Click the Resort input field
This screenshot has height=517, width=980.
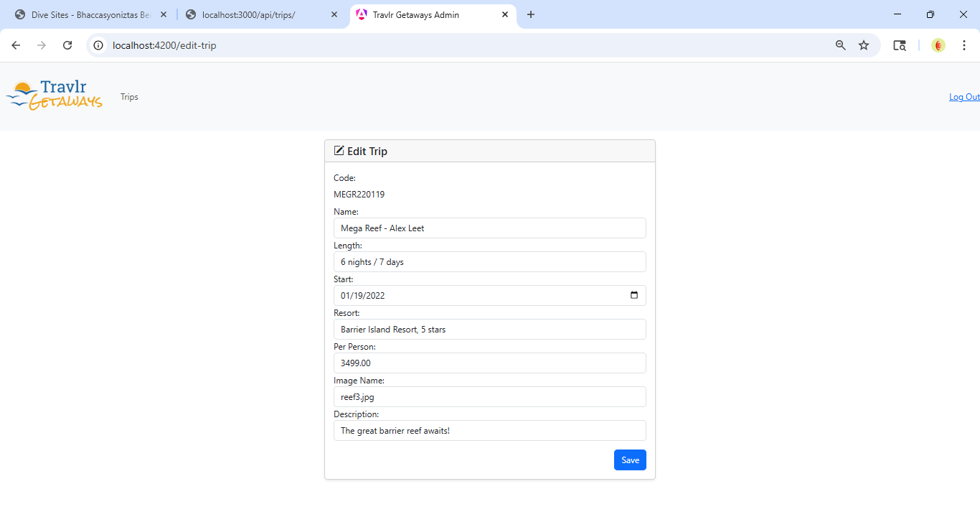(x=489, y=330)
